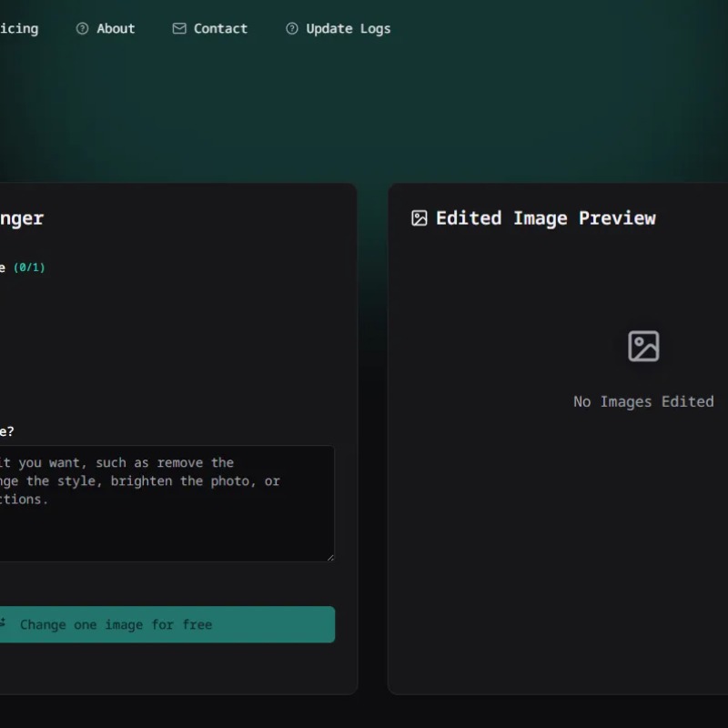Click sparkle icon on the Change image button
728x728 pixels.
(x=3, y=622)
